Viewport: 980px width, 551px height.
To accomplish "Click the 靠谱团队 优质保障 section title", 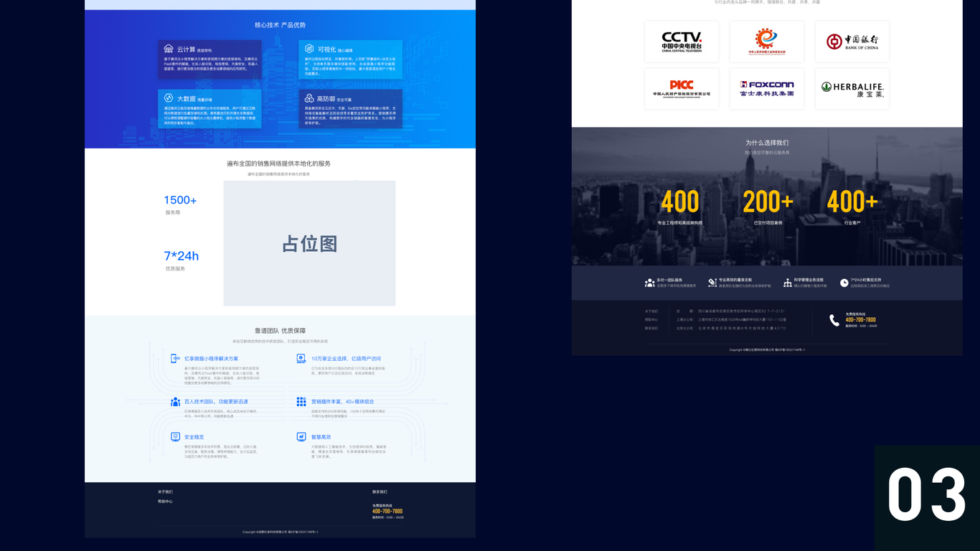I will pyautogui.click(x=280, y=331).
